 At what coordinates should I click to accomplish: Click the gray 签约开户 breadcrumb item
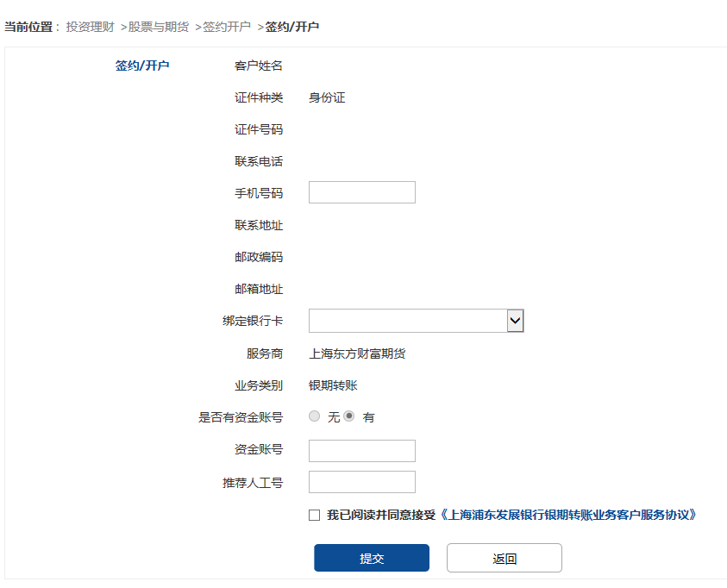(227, 27)
